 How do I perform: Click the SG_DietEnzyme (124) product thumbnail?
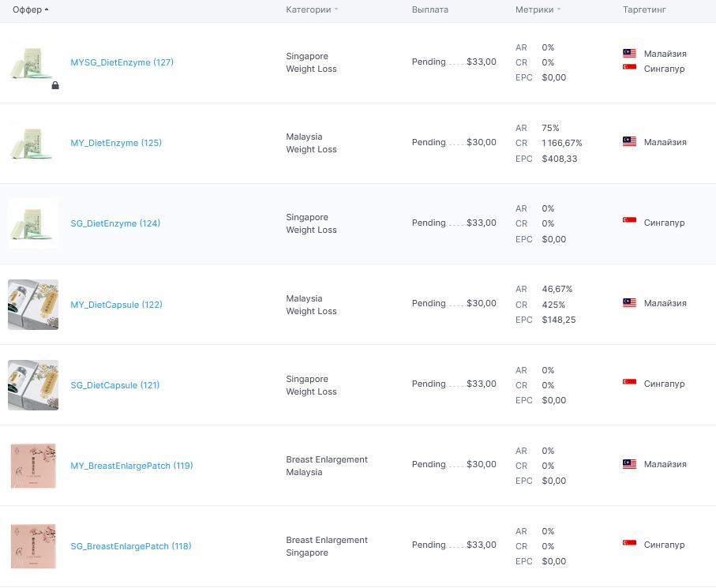click(x=33, y=223)
